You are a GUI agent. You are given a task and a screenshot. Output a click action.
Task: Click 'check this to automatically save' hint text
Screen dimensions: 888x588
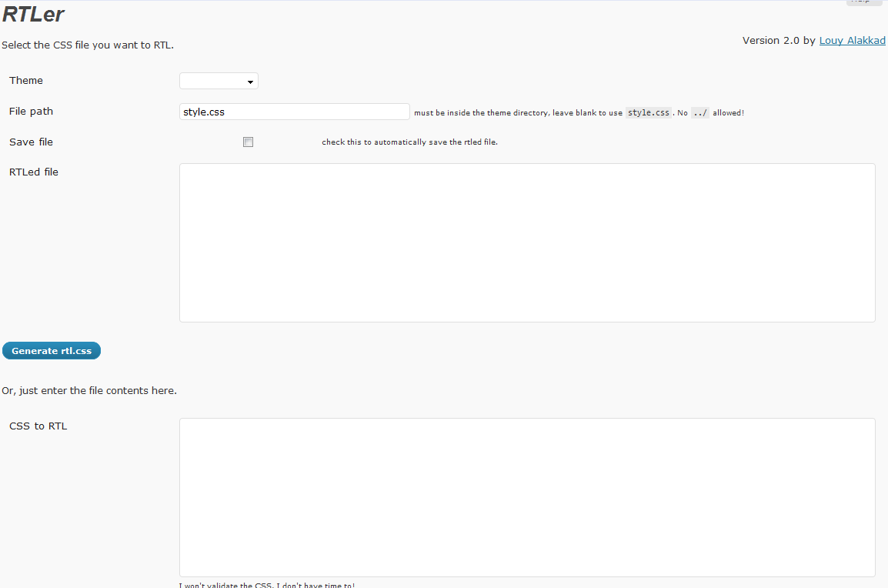coord(409,142)
